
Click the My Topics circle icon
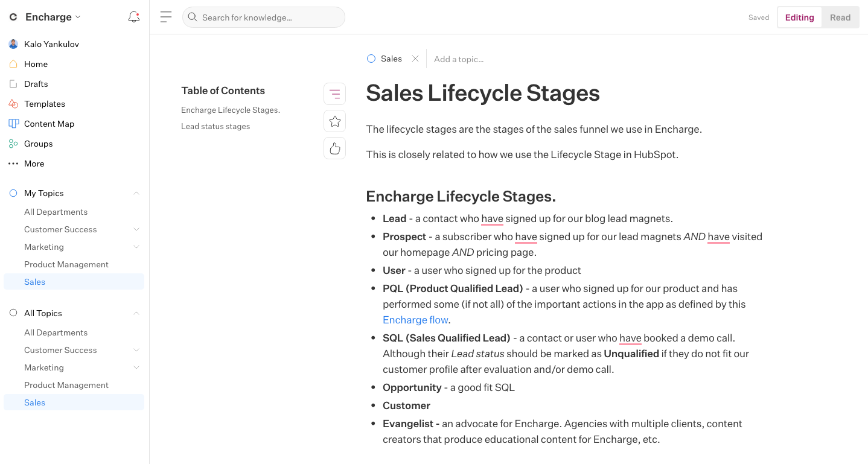13,193
